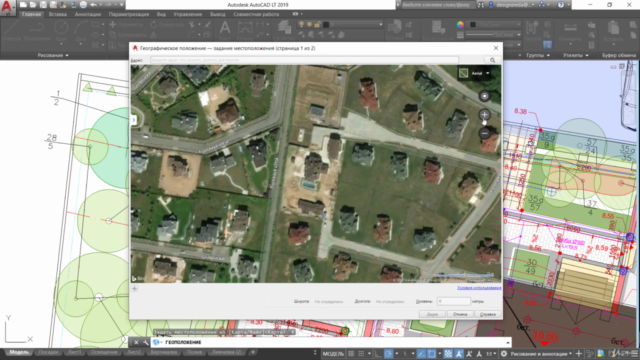Select the Circle (Круг) tool
The height and width of the screenshot is (360, 640).
61,31
